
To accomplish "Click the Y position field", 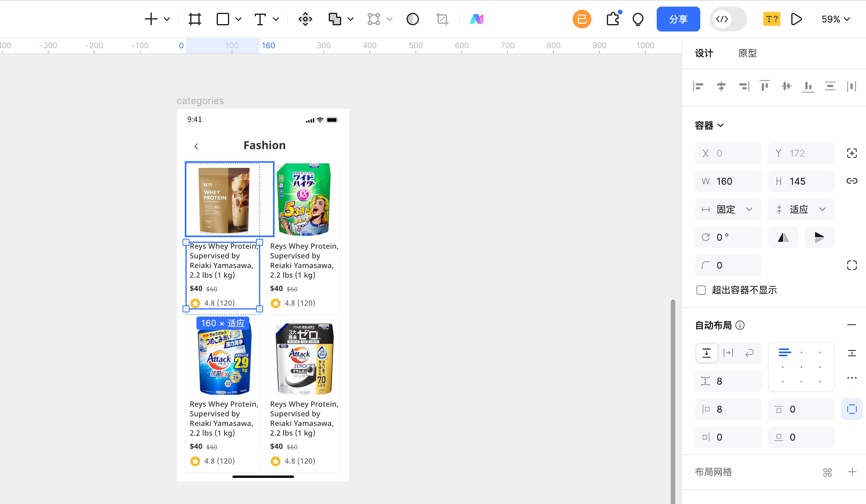I will 801,153.
